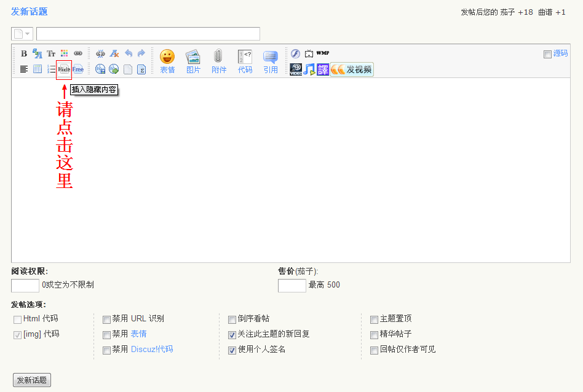Insert free content with Free icon
Screen dimensions: 583x392
pos(78,69)
